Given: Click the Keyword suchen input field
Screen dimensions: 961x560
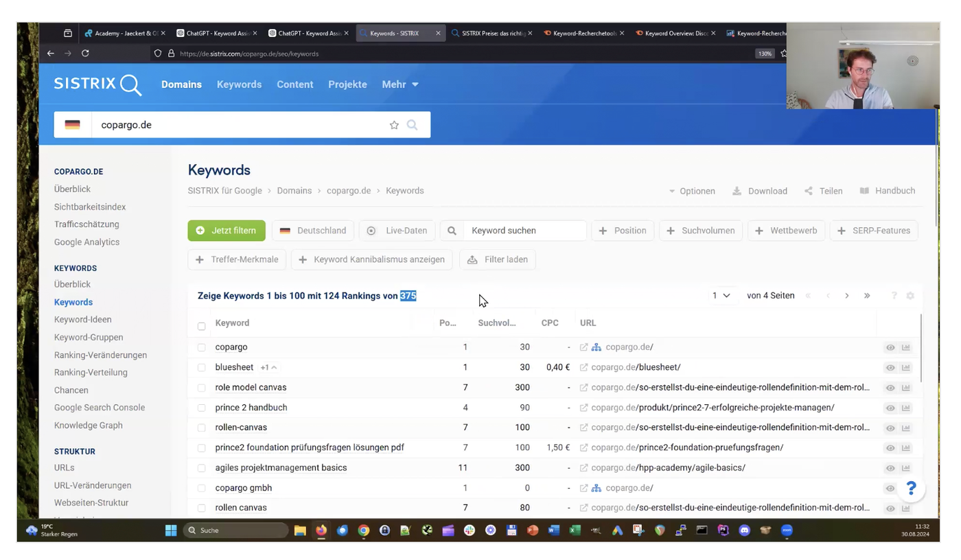Looking at the screenshot, I should pos(524,231).
